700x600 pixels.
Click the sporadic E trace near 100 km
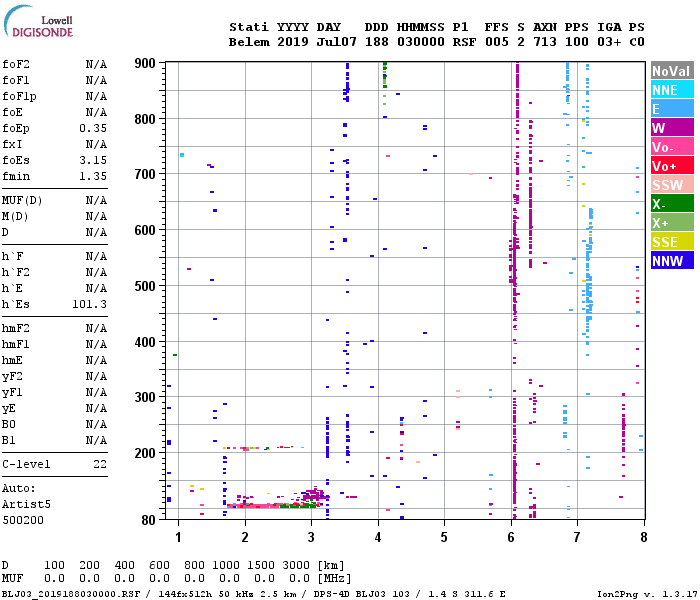tap(273, 506)
